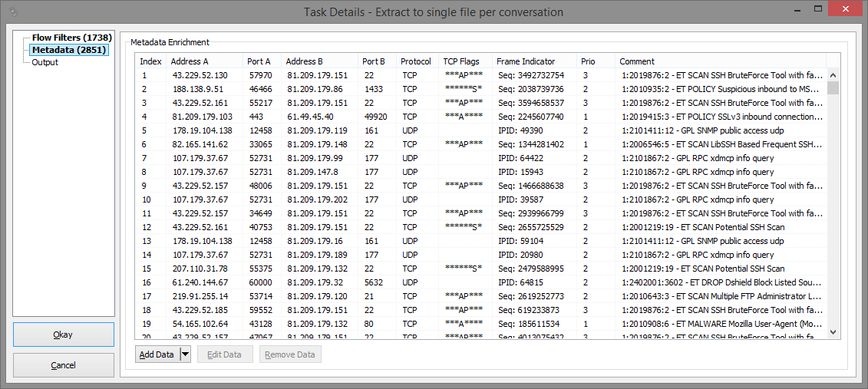Select Flow Filters (1738) tree item
Image resolution: width=868 pixels, height=389 pixels.
point(71,38)
